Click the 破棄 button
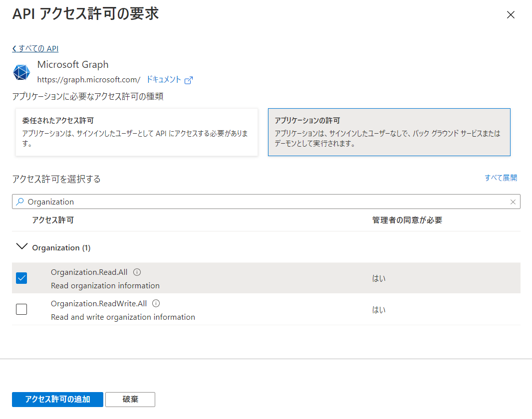Screen dimensions: 532x419 coord(130,400)
